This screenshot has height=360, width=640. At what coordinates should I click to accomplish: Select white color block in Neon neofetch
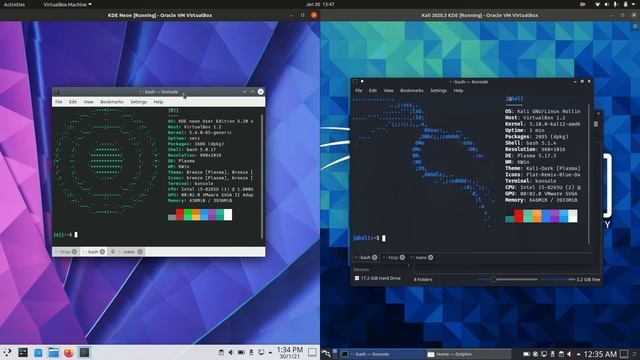[228, 215]
